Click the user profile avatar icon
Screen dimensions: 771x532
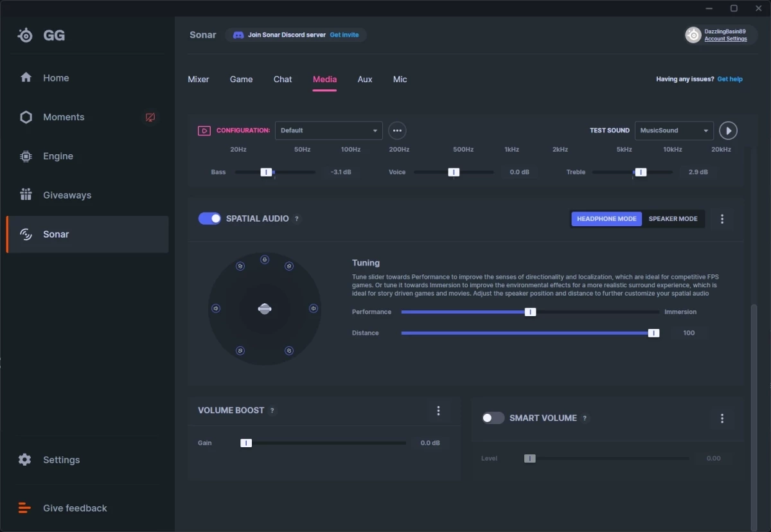(693, 35)
